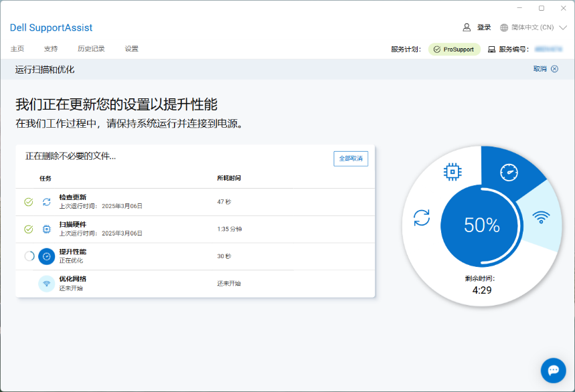Click the 检查更新 task refresh icon
575x392 pixels.
point(46,201)
